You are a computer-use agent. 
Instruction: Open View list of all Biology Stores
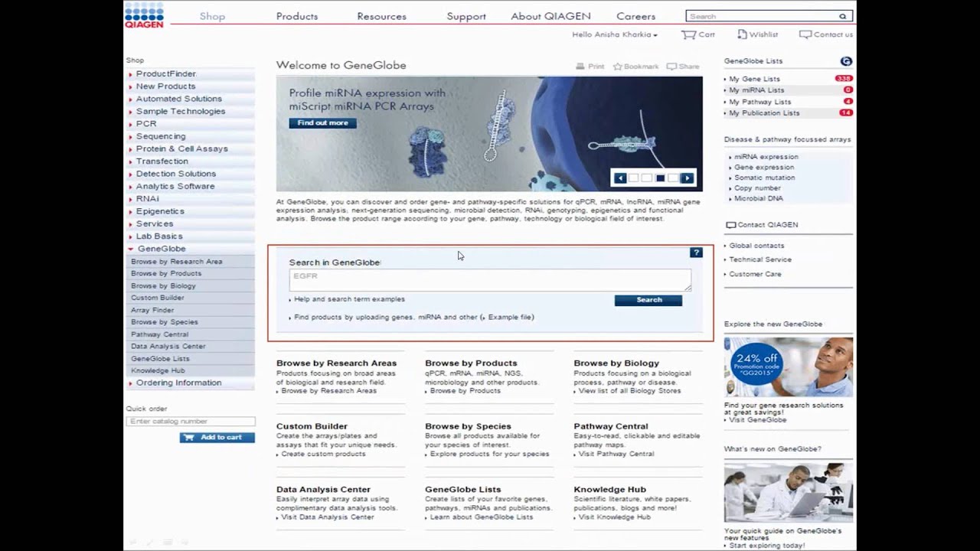pos(629,391)
